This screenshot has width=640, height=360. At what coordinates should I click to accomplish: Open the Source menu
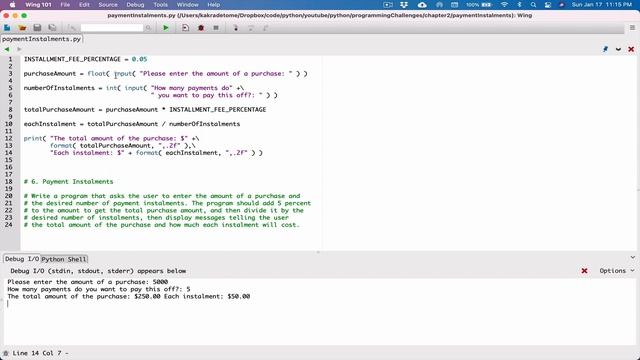(108, 4)
